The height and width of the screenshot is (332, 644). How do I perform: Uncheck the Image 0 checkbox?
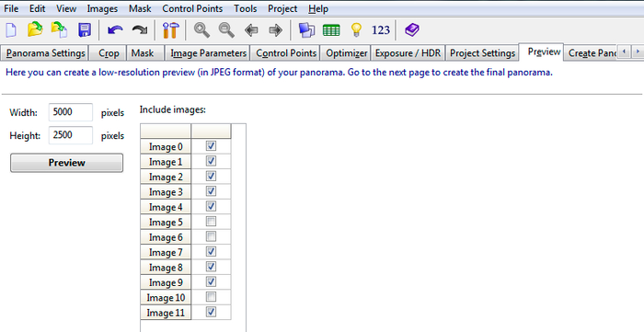(x=211, y=146)
